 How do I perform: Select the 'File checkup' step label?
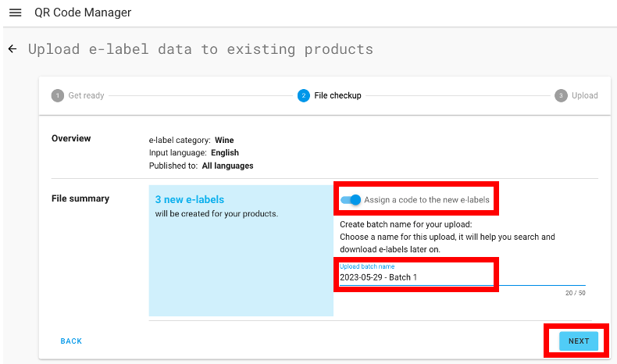click(337, 95)
